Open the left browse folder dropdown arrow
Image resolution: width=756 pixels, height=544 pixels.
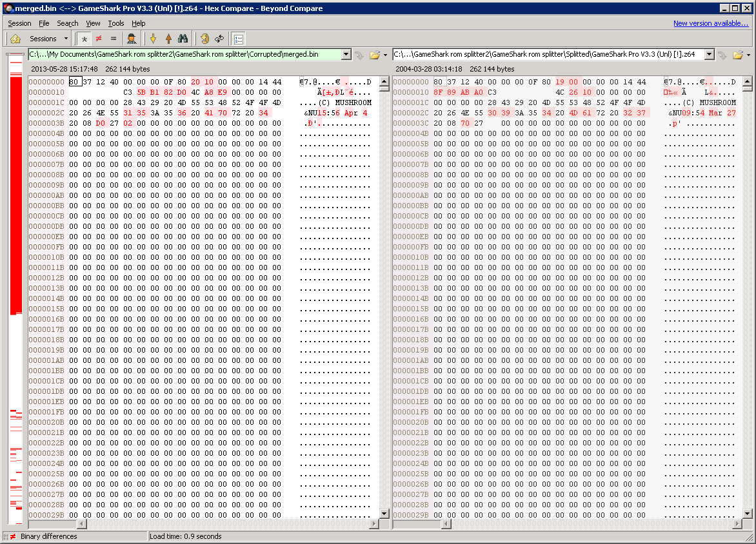[x=385, y=55]
